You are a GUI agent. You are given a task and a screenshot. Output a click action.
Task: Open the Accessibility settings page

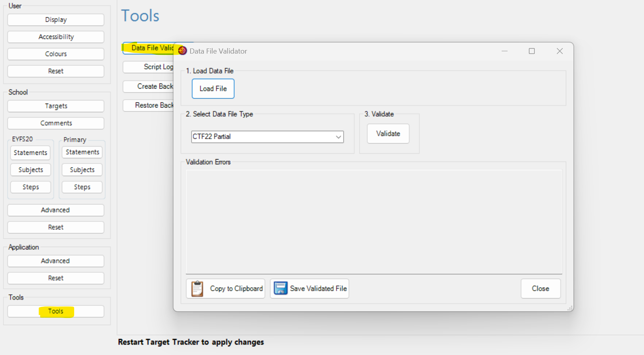click(x=56, y=37)
